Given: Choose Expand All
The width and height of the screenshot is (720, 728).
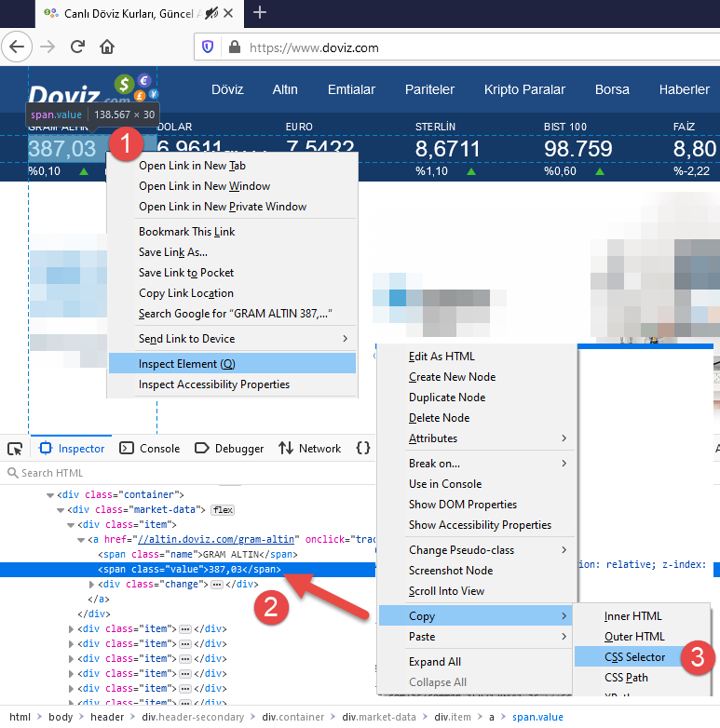Looking at the screenshot, I should 477,661.
